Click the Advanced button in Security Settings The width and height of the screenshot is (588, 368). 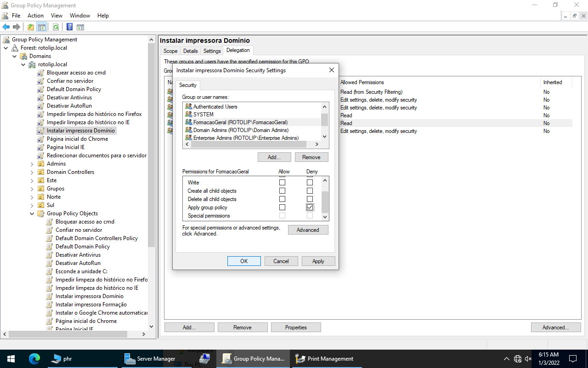pyautogui.click(x=308, y=230)
